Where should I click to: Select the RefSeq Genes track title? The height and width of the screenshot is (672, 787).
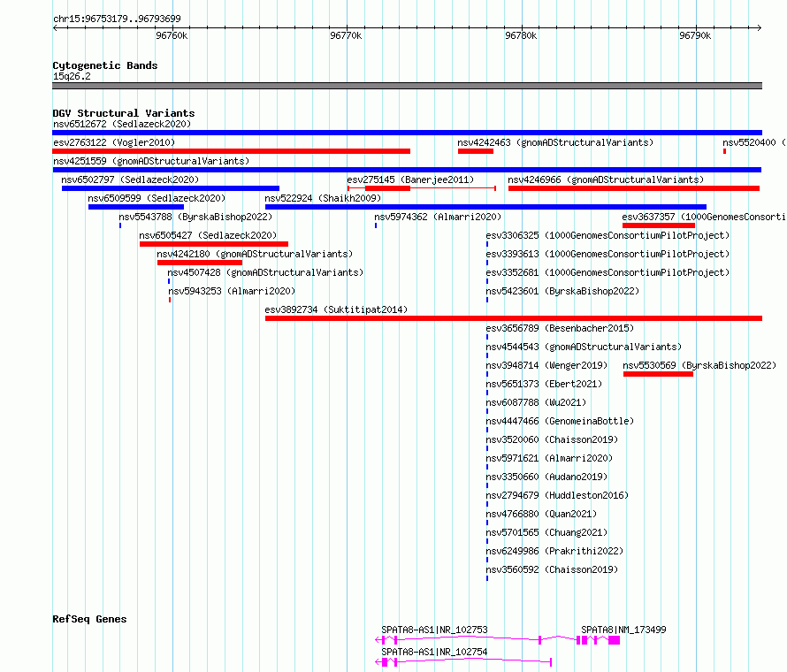[x=89, y=619]
